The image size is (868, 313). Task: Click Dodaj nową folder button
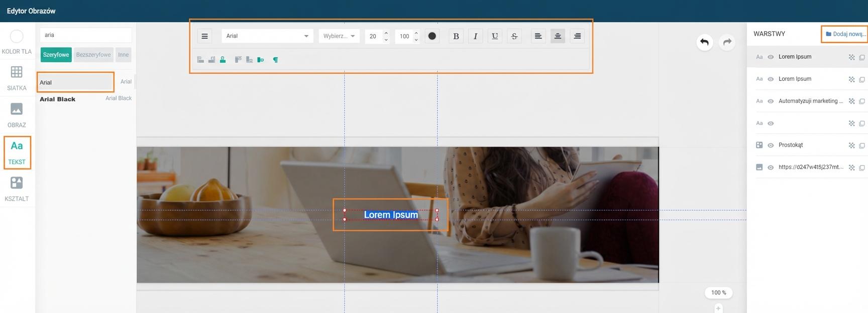(845, 34)
